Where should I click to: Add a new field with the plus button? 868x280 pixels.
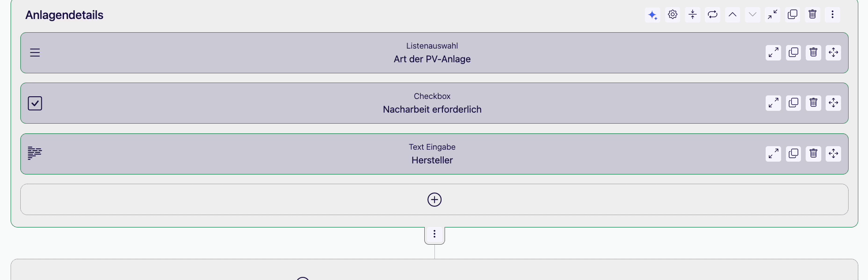coord(434,200)
